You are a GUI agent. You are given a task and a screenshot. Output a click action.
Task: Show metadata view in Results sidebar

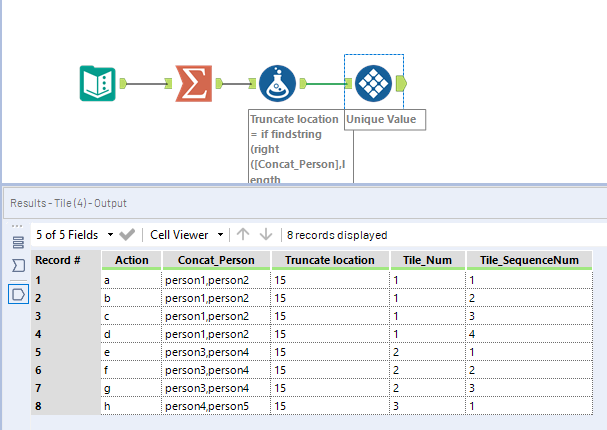[18, 243]
